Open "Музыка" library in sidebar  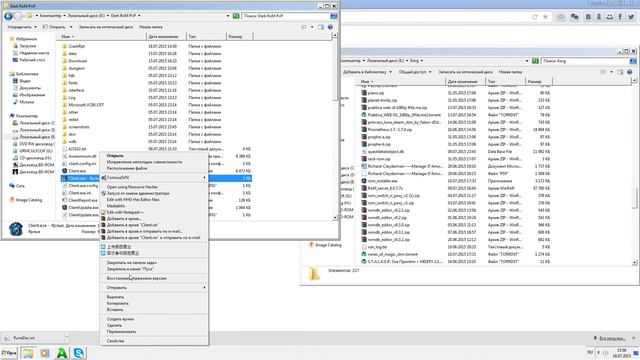coord(27,102)
